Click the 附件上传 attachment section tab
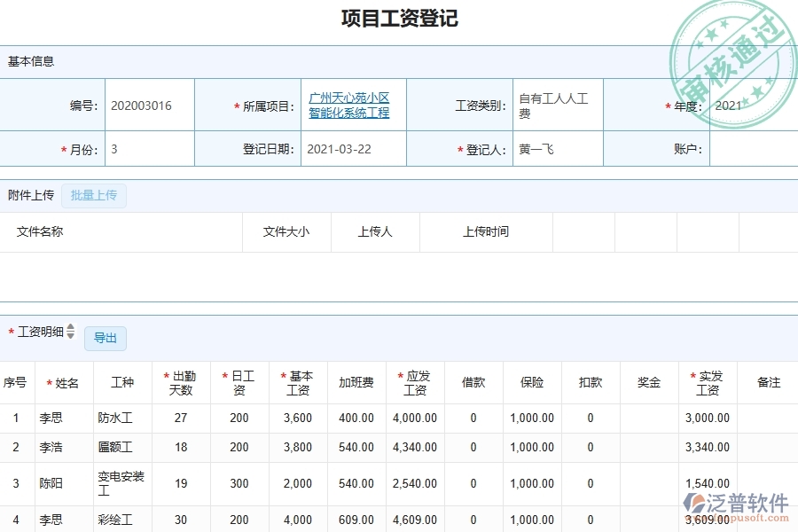The image size is (798, 532). tap(31, 195)
